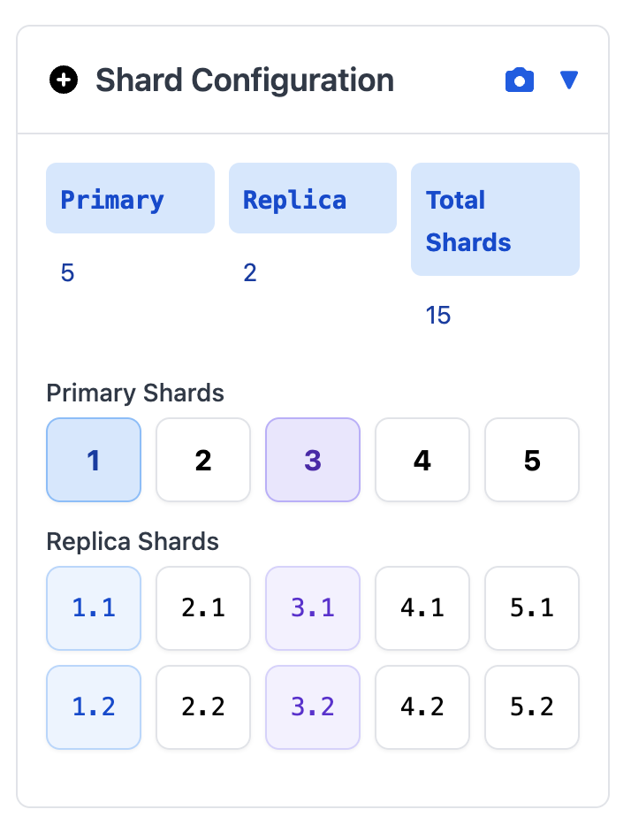631x840 pixels.
Task: Toggle primary shard 1
Action: 94,460
